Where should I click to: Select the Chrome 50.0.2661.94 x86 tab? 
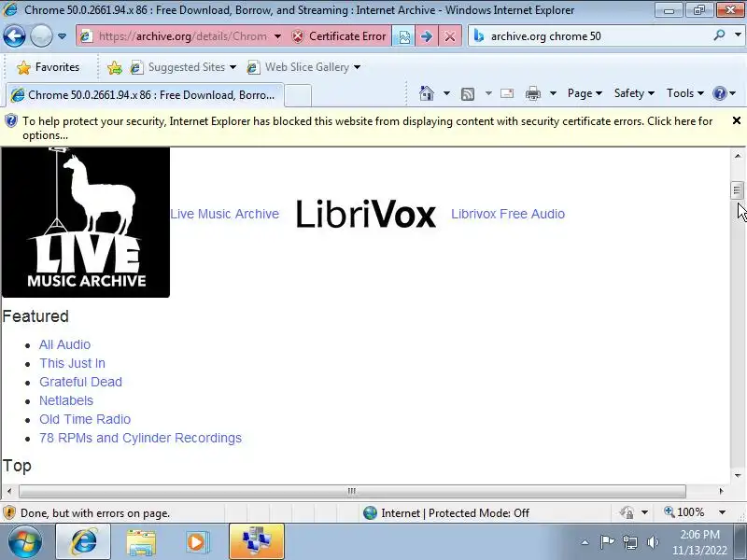145,95
